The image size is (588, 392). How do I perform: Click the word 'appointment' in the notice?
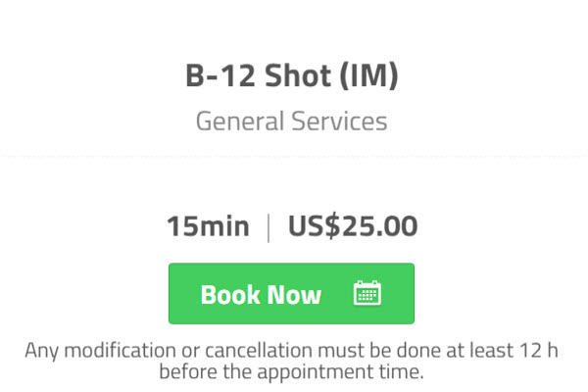316,372
